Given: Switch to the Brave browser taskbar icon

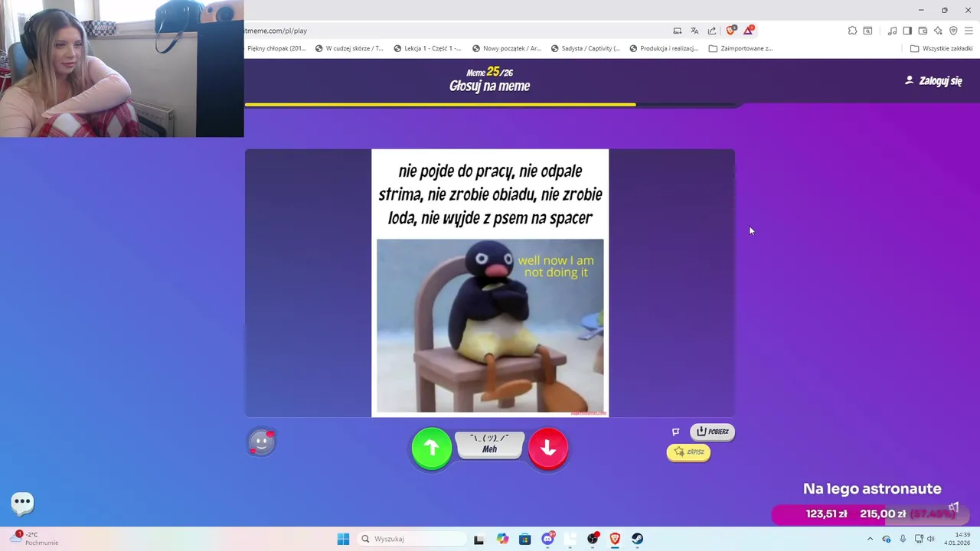Looking at the screenshot, I should tap(615, 539).
